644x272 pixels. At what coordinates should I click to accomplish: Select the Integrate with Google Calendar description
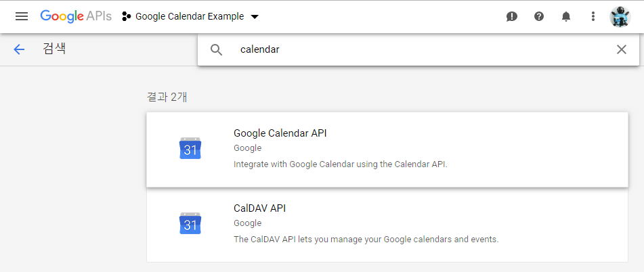(340, 164)
